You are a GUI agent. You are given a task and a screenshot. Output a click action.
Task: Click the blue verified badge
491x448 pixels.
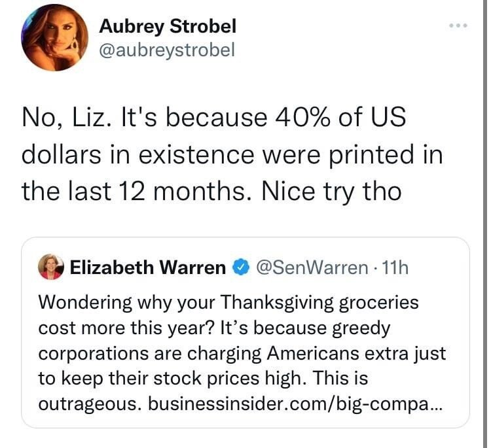click(x=240, y=267)
